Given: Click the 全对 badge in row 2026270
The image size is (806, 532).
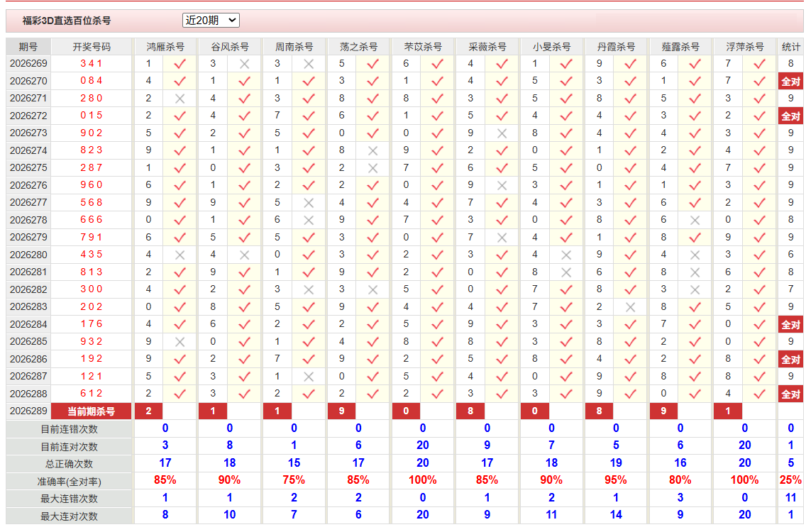Looking at the screenshot, I should (x=790, y=81).
